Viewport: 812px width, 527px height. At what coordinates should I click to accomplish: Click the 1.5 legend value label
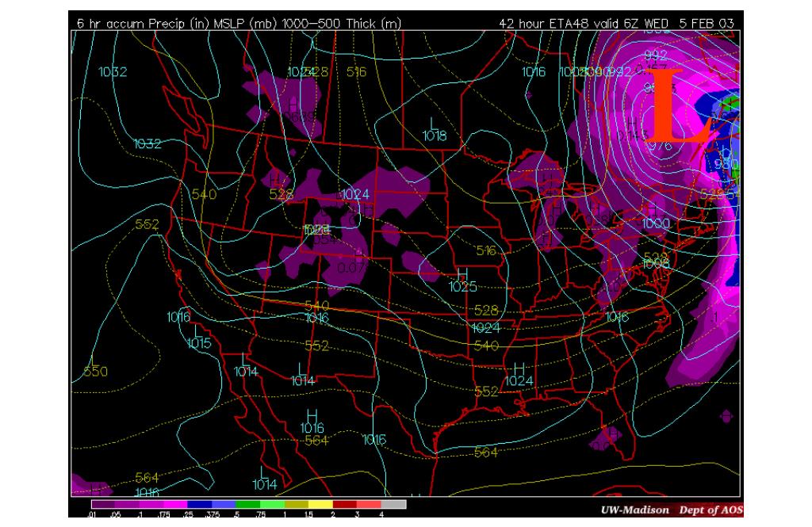(308, 514)
